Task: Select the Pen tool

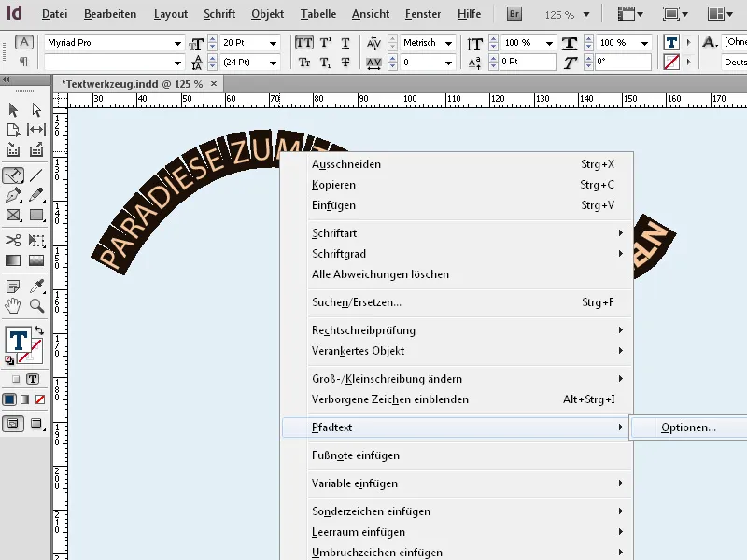Action: [x=13, y=195]
